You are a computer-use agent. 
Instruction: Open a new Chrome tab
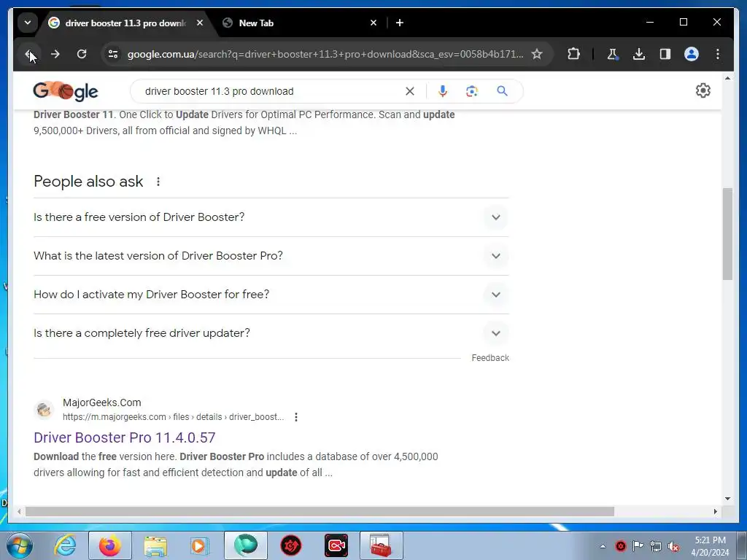coord(400,23)
